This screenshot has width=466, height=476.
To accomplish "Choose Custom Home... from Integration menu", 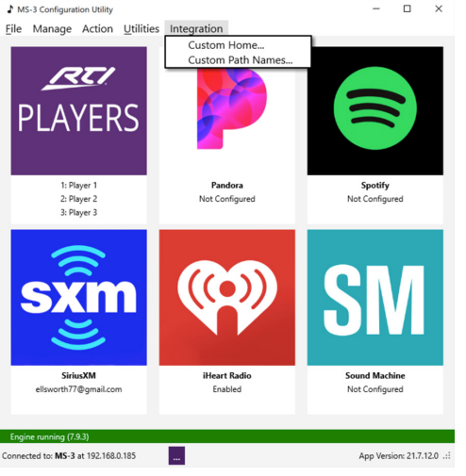I will (238, 45).
